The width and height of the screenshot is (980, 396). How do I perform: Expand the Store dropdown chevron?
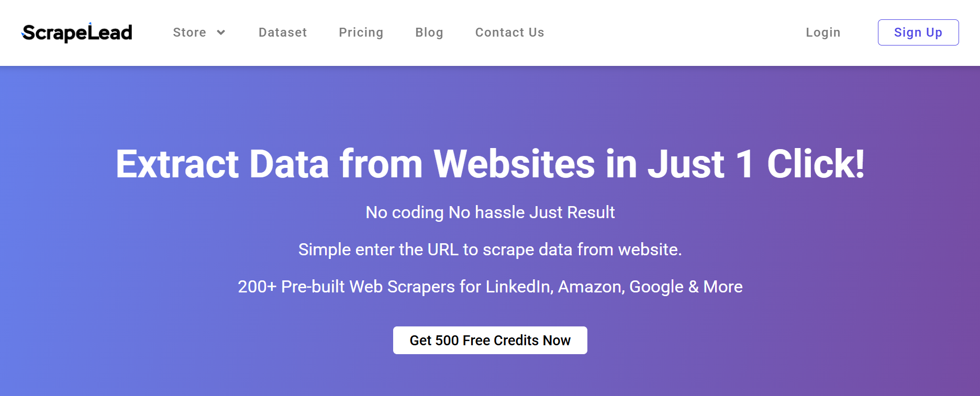(x=221, y=32)
